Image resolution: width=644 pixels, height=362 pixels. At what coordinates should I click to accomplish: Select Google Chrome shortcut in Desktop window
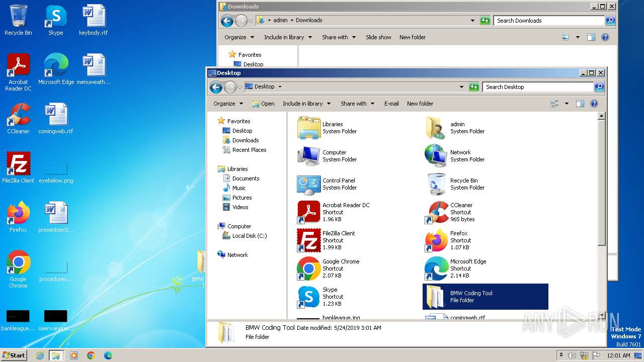pos(309,268)
